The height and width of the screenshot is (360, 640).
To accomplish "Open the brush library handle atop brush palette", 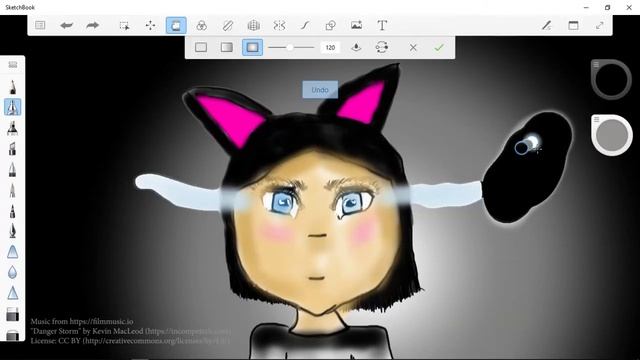I will [x=13, y=64].
